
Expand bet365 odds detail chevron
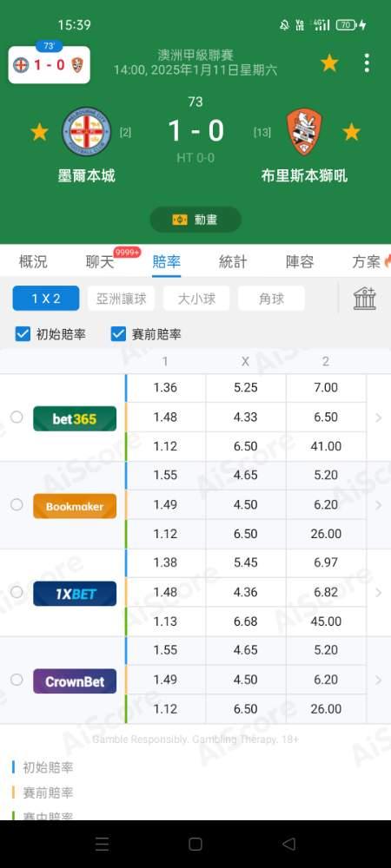tap(379, 418)
